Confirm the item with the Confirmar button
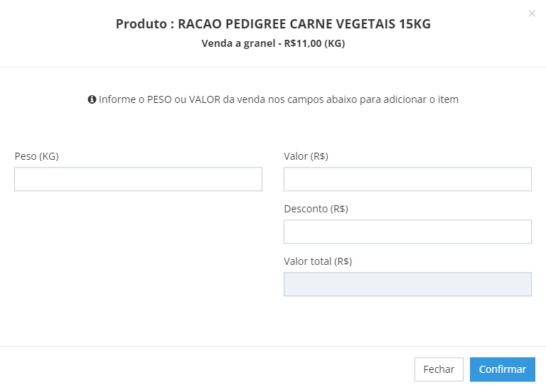Image resolution: width=546 pixels, height=392 pixels. pos(503,369)
